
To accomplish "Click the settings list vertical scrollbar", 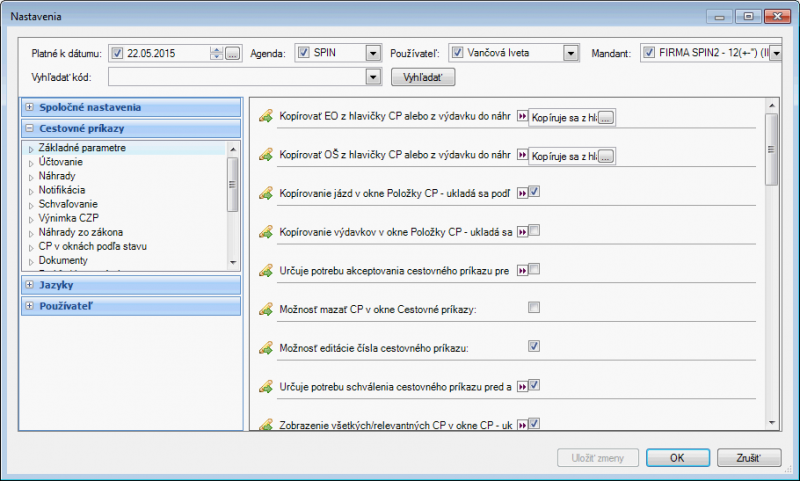I will click(771, 150).
